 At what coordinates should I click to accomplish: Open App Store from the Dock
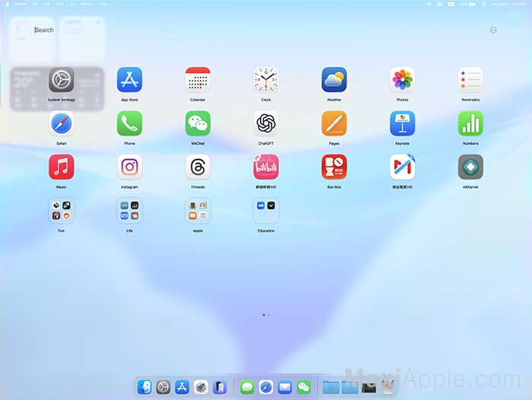coord(182,387)
